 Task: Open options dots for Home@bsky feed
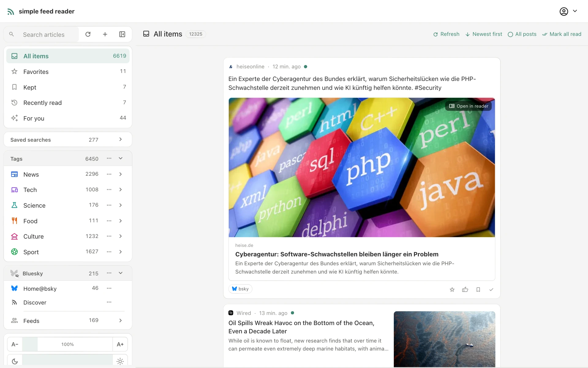109,288
